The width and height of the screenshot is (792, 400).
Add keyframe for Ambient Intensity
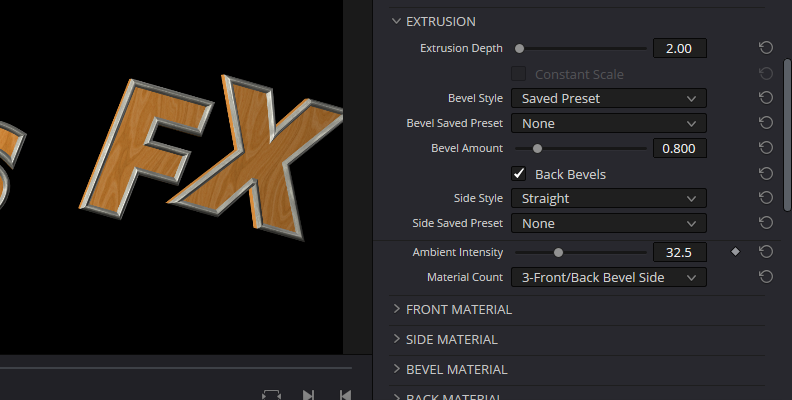pyautogui.click(x=736, y=252)
